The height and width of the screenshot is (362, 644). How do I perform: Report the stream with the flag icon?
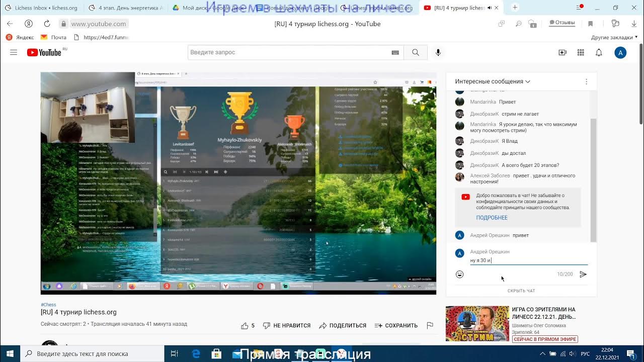point(430,325)
